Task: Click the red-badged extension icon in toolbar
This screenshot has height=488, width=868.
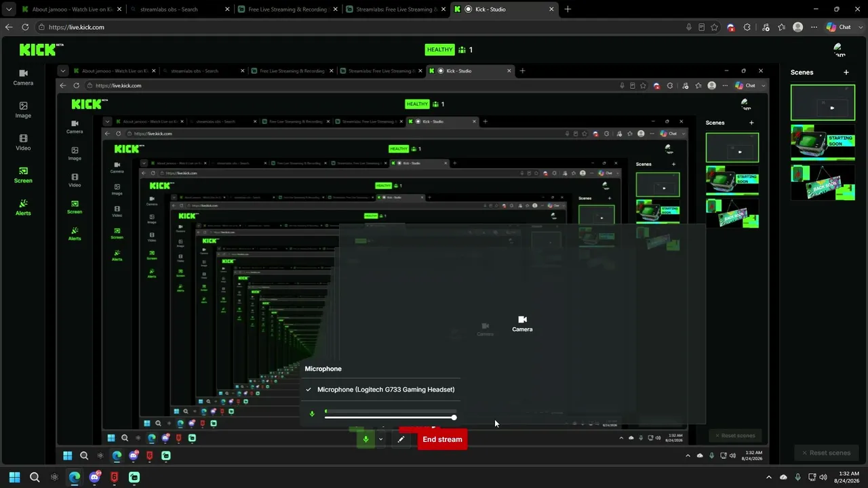Action: coord(731,27)
